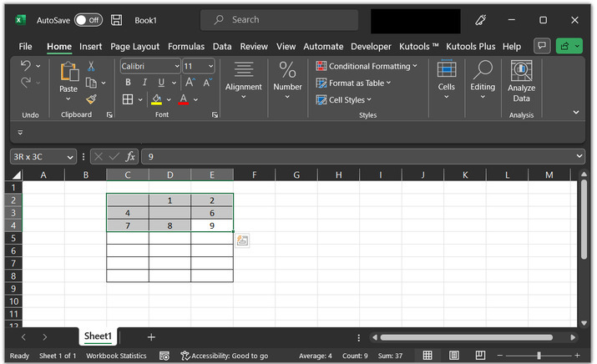Viewport: 597px width, 364px height.
Task: Click the Paste Options icon below the selection
Action: click(242, 240)
